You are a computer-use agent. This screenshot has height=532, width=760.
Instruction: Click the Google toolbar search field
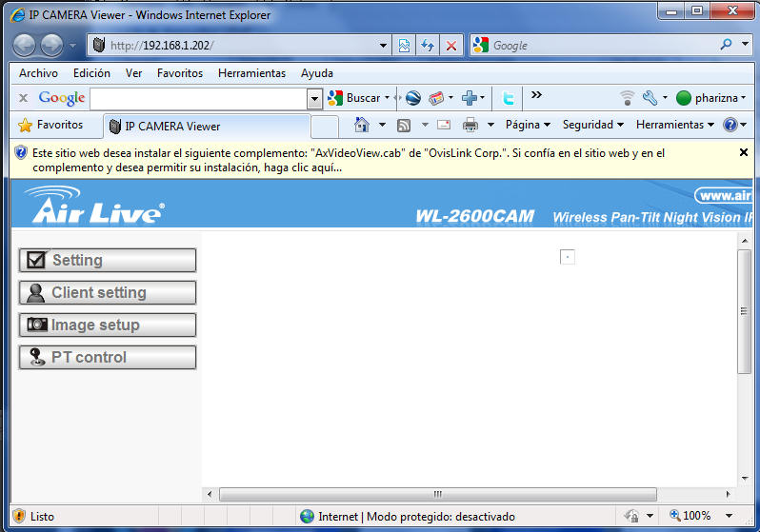(x=199, y=99)
